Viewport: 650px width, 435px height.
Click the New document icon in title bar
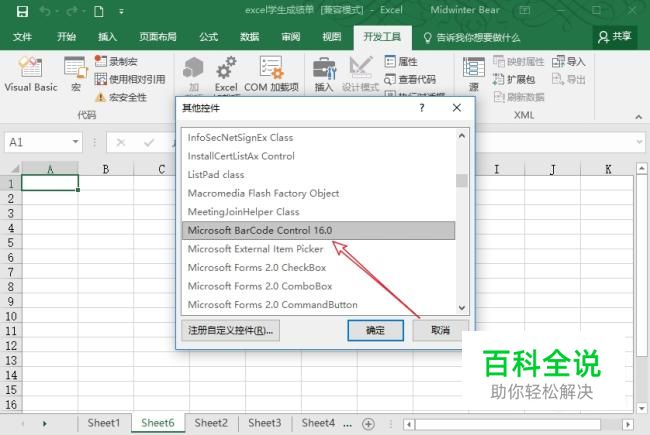[99, 11]
